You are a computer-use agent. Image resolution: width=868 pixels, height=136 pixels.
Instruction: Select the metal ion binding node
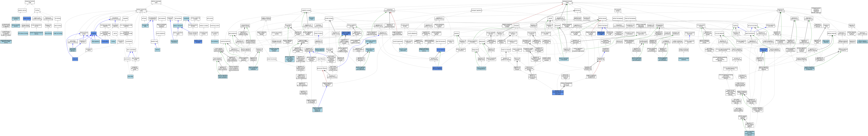coord(58,33)
